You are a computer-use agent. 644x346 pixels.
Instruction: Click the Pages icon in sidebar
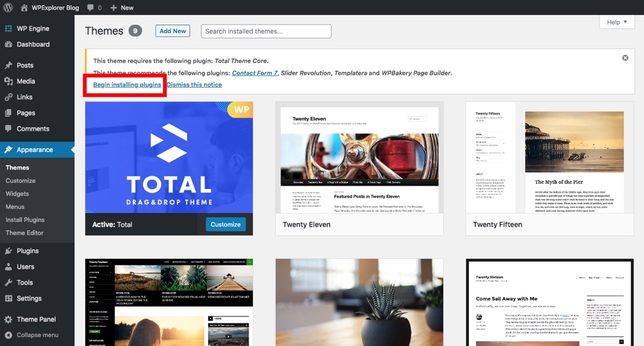(x=8, y=113)
